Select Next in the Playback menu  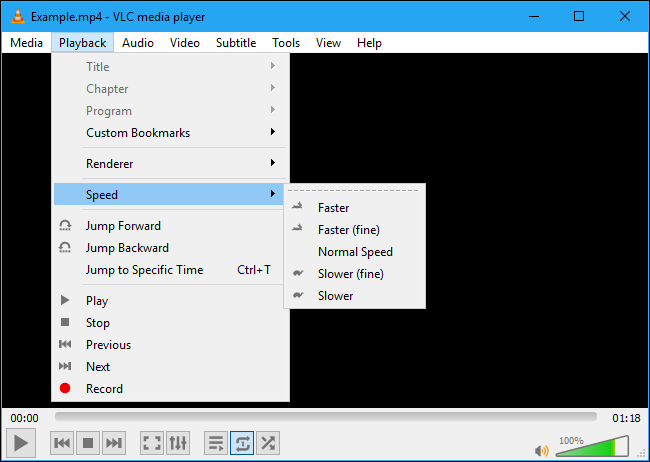(x=170, y=366)
